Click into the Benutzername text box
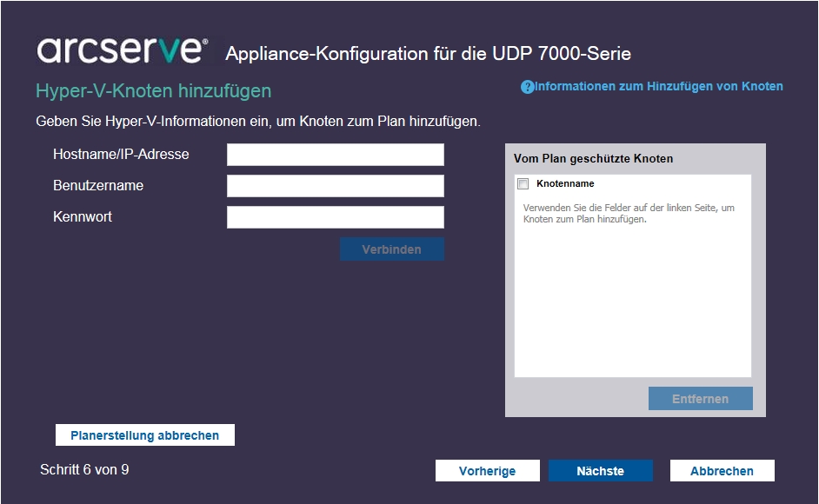The width and height of the screenshot is (819, 504). (336, 186)
